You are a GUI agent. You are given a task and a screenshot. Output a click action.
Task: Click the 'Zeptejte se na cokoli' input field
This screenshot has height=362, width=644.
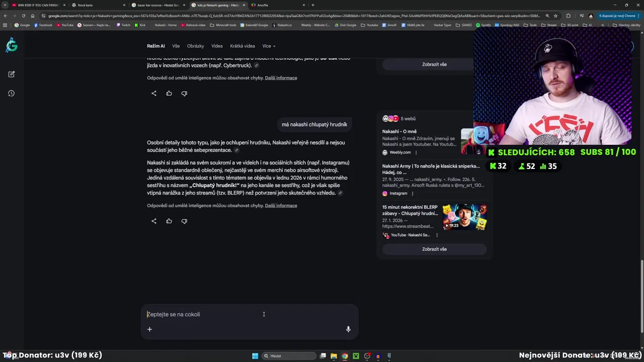[250, 314]
